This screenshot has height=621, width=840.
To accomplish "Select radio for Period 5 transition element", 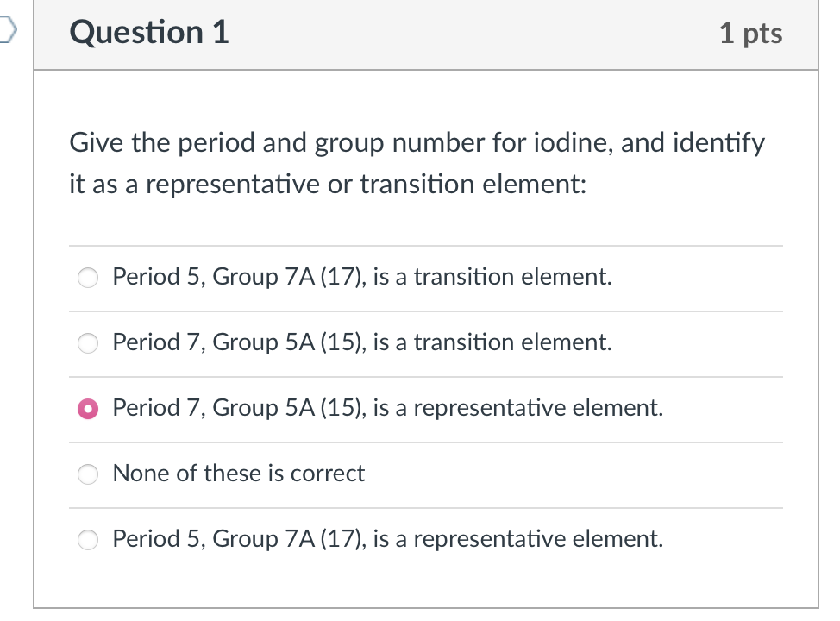I will coord(89,278).
